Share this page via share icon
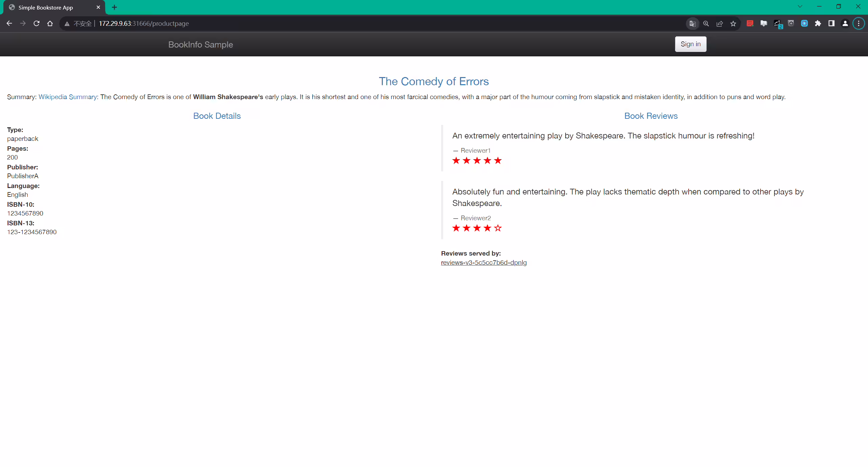This screenshot has height=467, width=868. tap(719, 23)
